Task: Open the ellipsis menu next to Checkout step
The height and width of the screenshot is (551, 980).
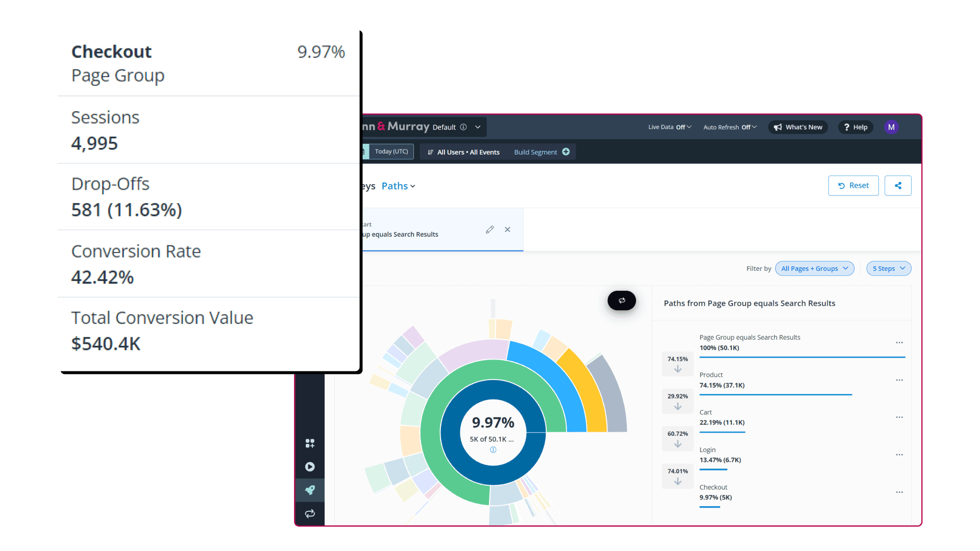Action: 899,492
